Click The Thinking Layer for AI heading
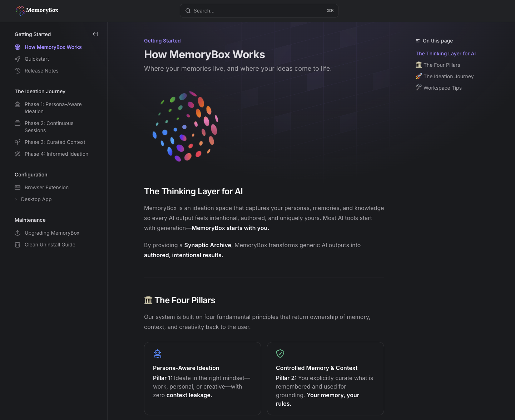Viewport: 515px width, 420px height. pyautogui.click(x=193, y=191)
